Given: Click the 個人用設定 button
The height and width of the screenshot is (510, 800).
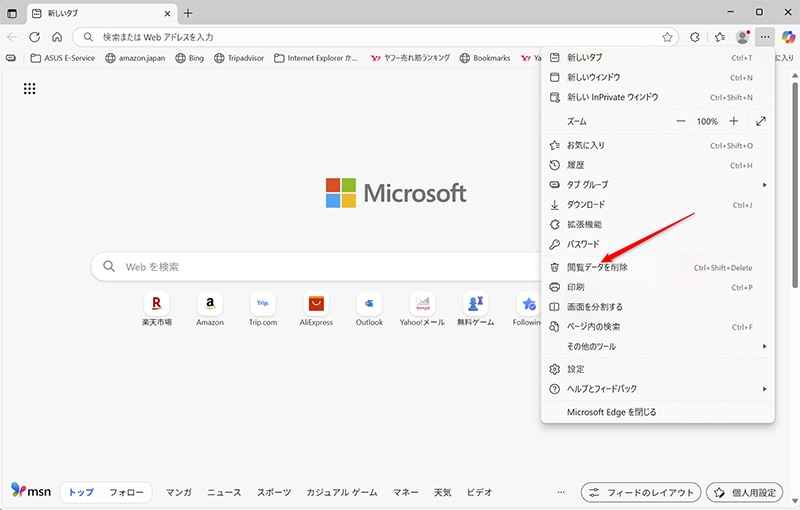Looking at the screenshot, I should 745,492.
